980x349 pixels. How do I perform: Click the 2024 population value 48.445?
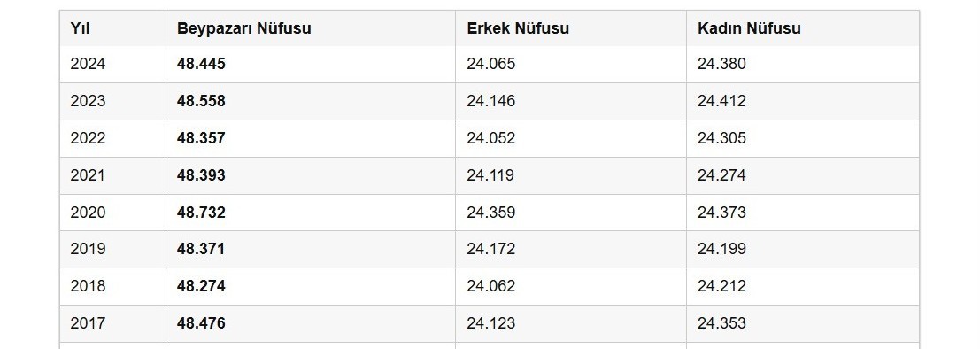point(310,64)
